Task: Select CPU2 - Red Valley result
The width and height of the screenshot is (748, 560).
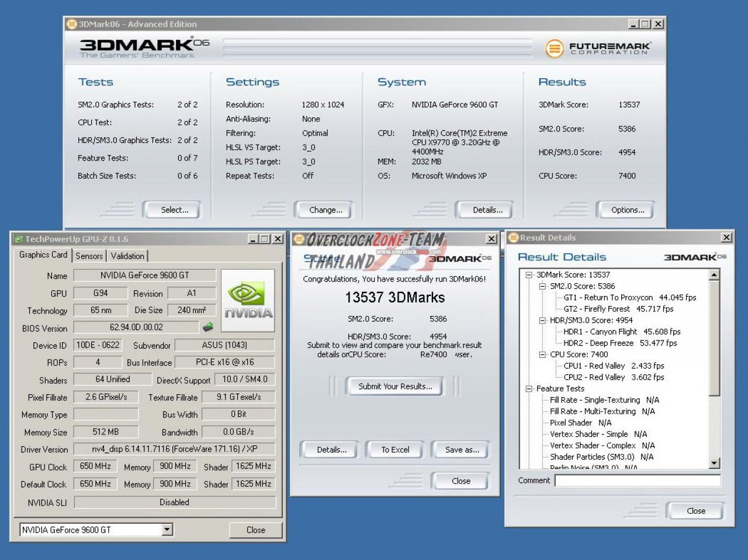Action: click(x=614, y=377)
